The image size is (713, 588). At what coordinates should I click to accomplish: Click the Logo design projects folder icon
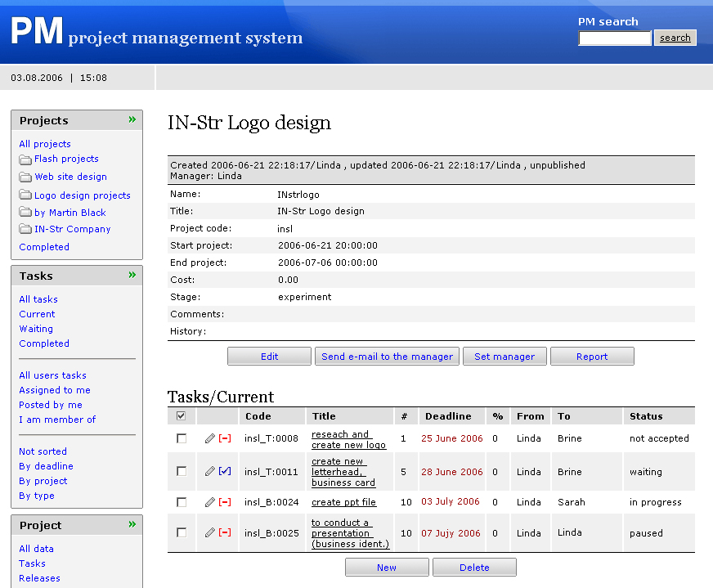pyautogui.click(x=25, y=195)
